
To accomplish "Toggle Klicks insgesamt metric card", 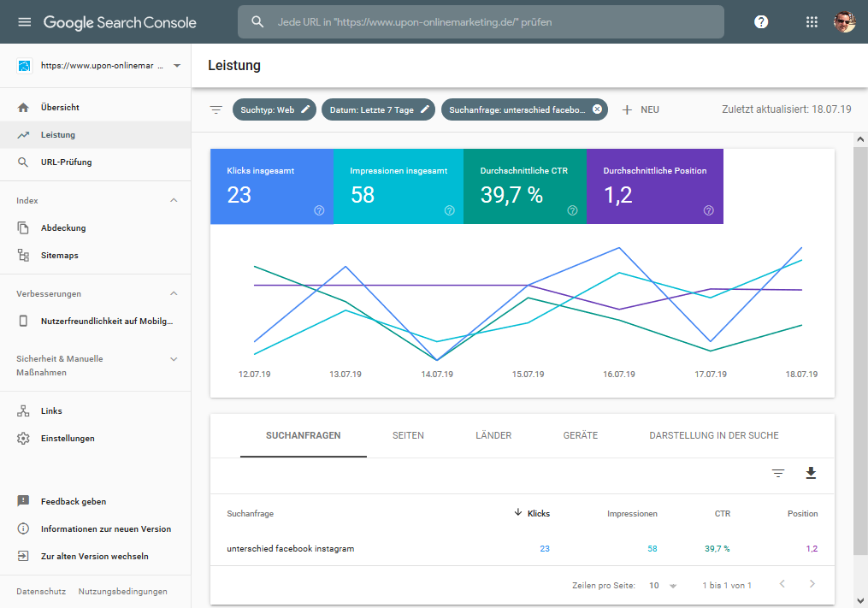I will click(271, 186).
